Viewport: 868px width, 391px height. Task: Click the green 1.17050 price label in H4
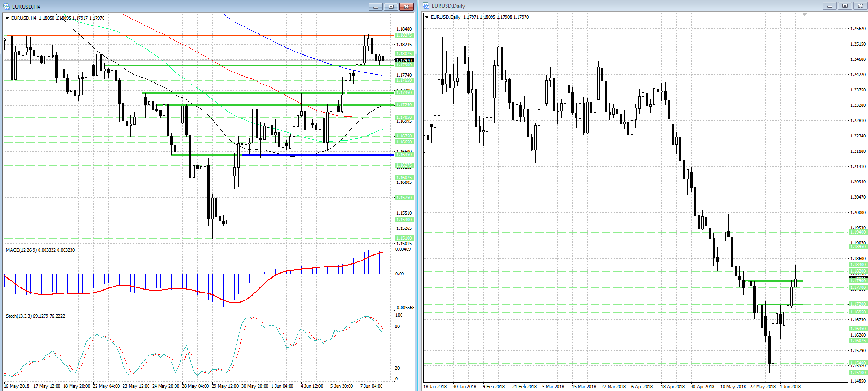(403, 117)
